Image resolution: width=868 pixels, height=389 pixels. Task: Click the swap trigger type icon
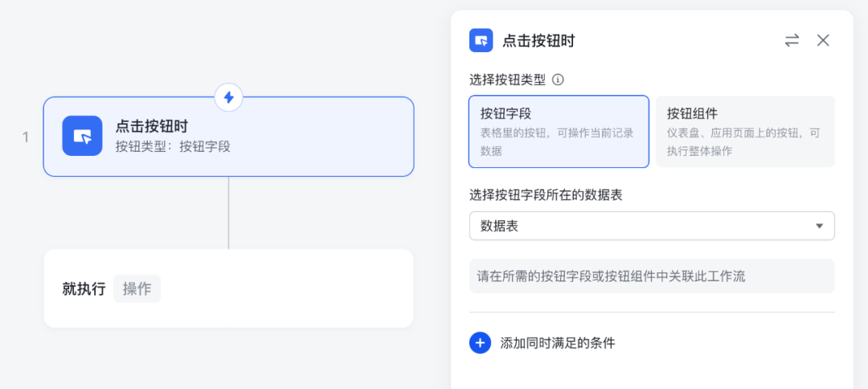[792, 40]
